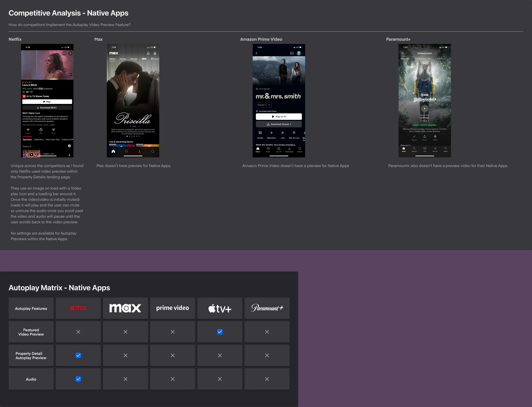Open the Season 6 dropdown in Netflix mockup
The width and height of the screenshot is (532, 407).
pos(28,146)
